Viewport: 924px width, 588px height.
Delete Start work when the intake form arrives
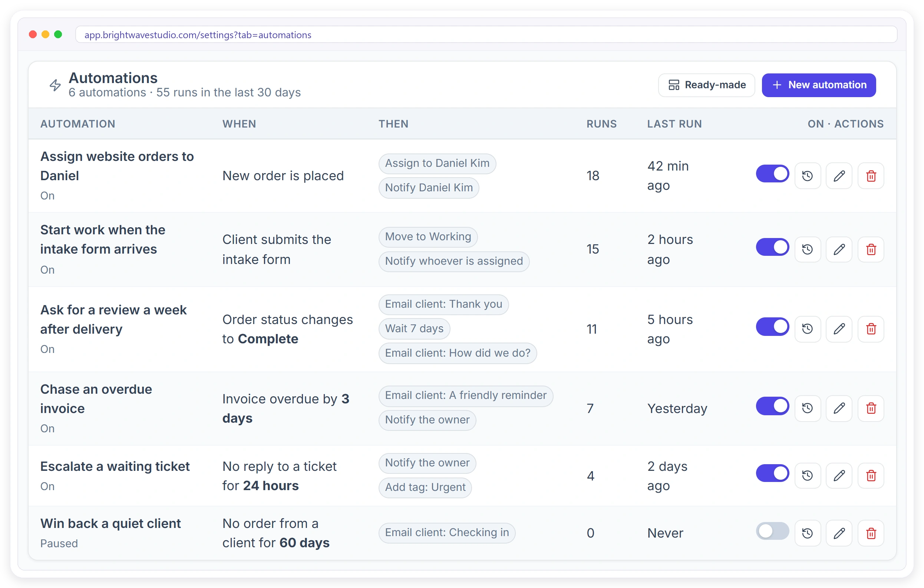(x=871, y=249)
